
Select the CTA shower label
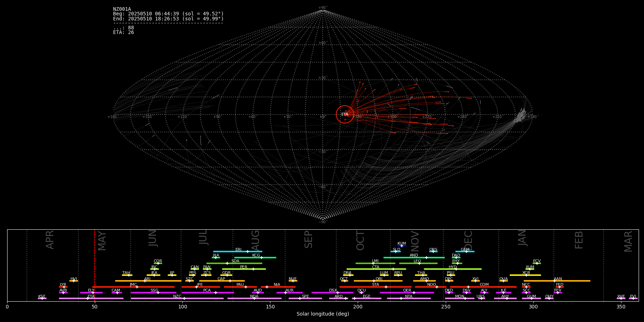(x=376, y=267)
